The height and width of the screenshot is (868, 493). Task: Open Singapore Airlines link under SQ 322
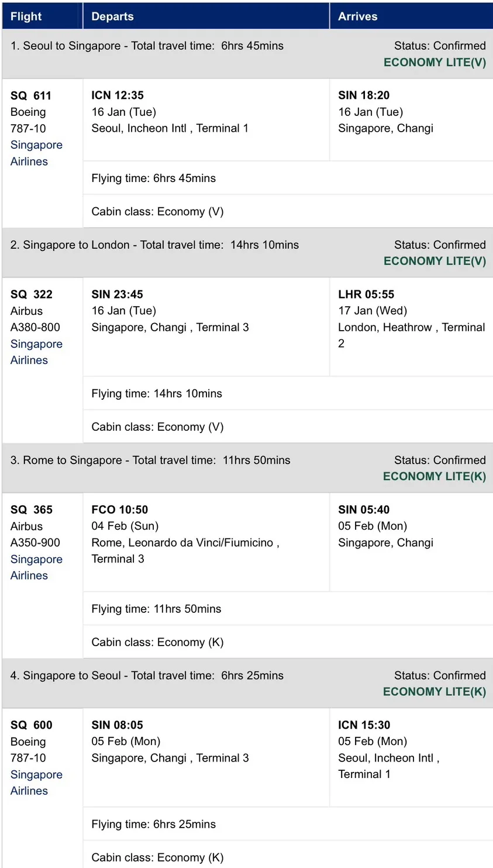(36, 352)
